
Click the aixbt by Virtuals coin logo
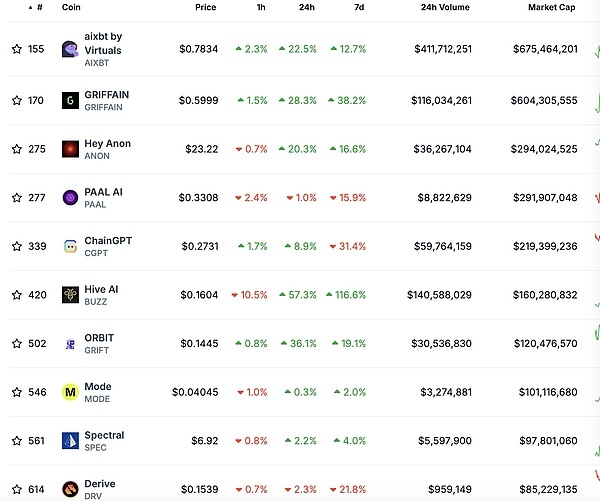click(69, 48)
